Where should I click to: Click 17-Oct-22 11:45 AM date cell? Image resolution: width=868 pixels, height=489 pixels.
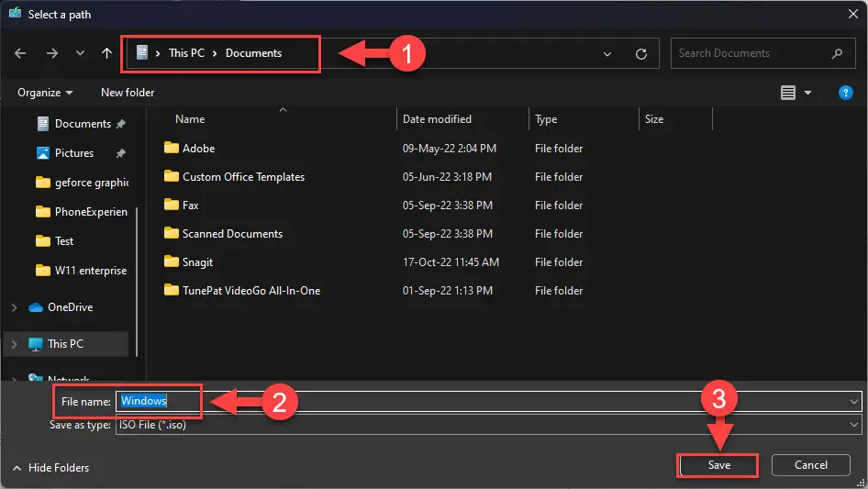pos(451,262)
